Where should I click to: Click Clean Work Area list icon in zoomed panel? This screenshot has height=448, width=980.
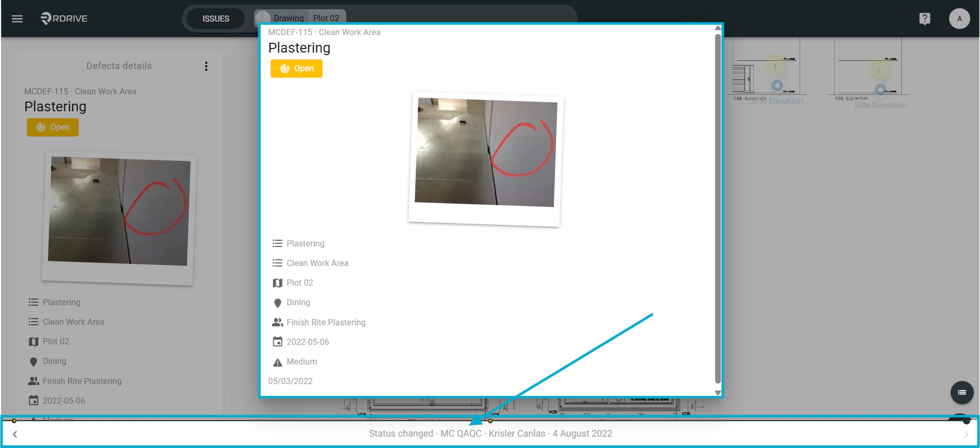tap(277, 263)
